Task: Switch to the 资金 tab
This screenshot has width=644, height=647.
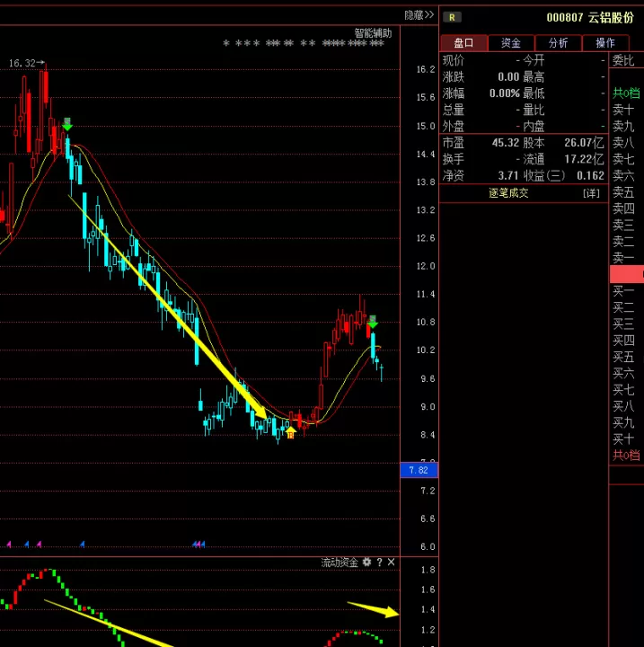Action: tap(511, 43)
